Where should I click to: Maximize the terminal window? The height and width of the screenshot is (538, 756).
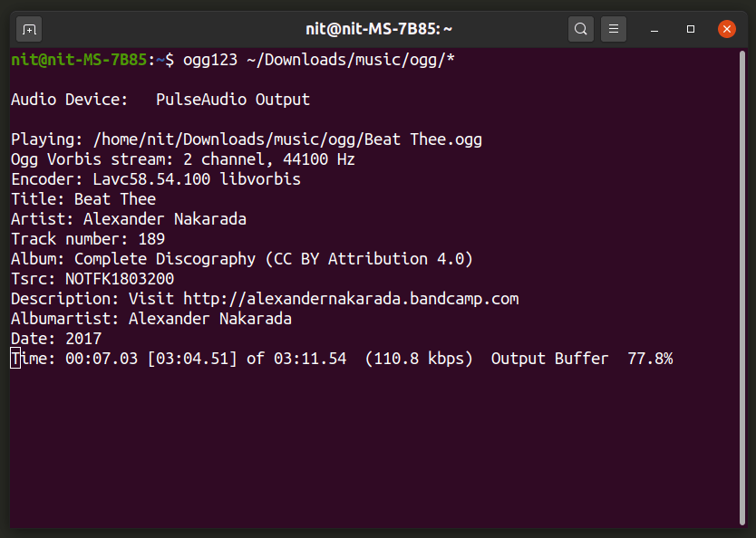(690, 28)
